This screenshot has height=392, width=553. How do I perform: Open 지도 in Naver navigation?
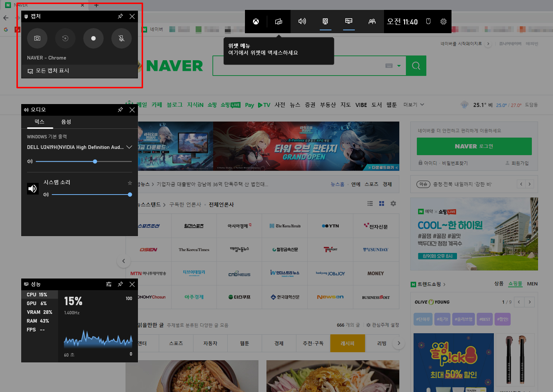point(346,105)
